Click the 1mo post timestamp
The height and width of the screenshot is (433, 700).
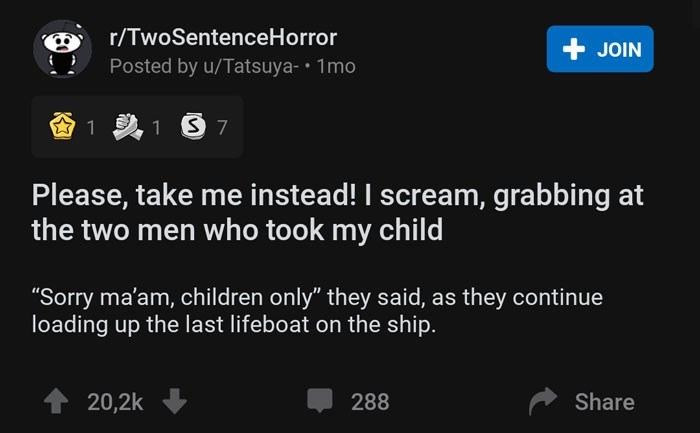336,66
